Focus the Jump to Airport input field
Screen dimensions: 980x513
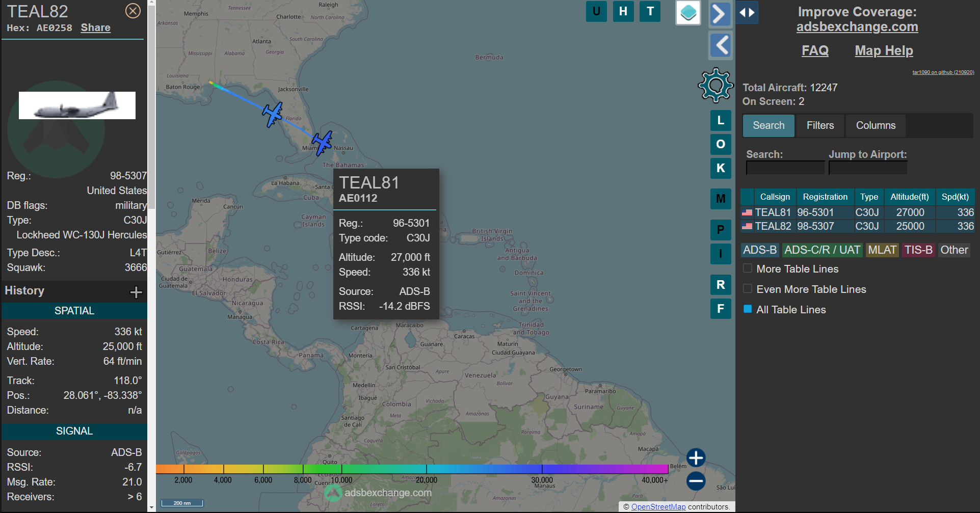[x=867, y=168]
